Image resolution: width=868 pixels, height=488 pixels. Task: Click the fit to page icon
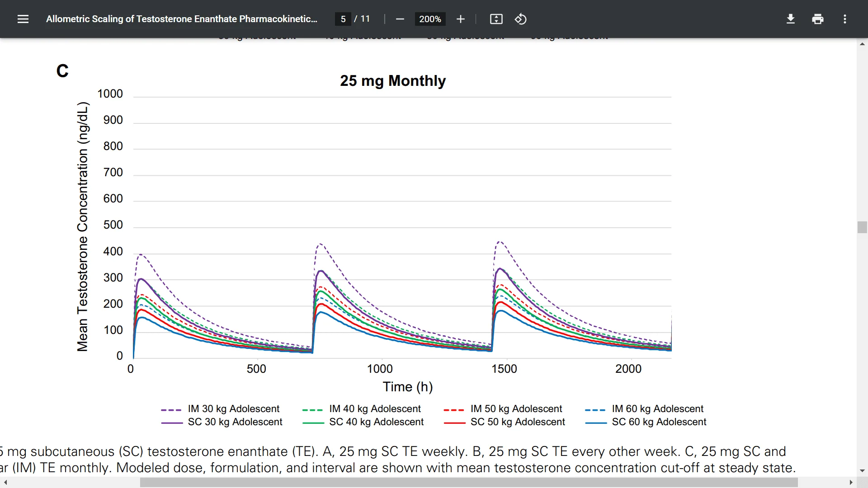tap(496, 19)
